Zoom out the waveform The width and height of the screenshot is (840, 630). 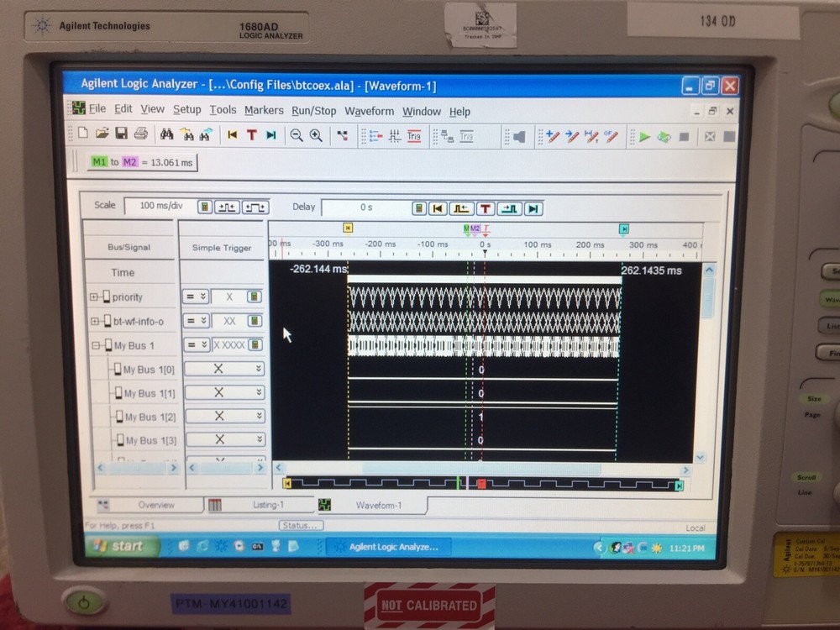coord(297,135)
